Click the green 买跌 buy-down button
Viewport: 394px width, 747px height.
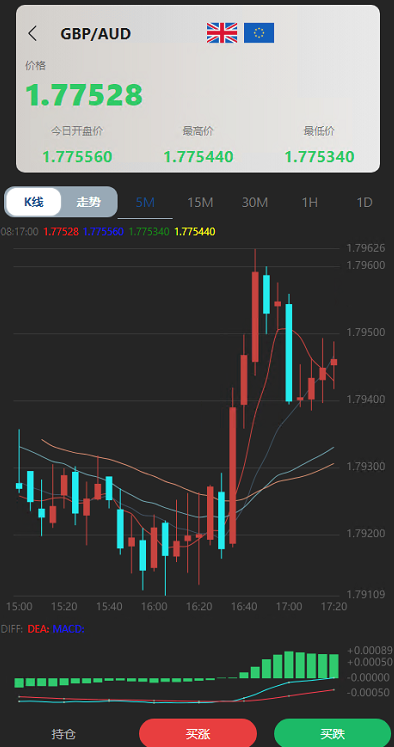point(333,733)
